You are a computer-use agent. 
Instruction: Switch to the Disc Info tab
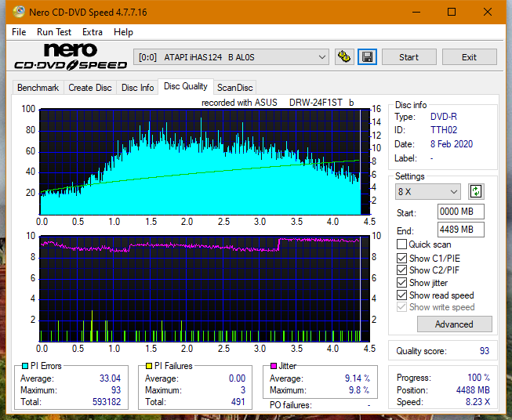(x=137, y=88)
